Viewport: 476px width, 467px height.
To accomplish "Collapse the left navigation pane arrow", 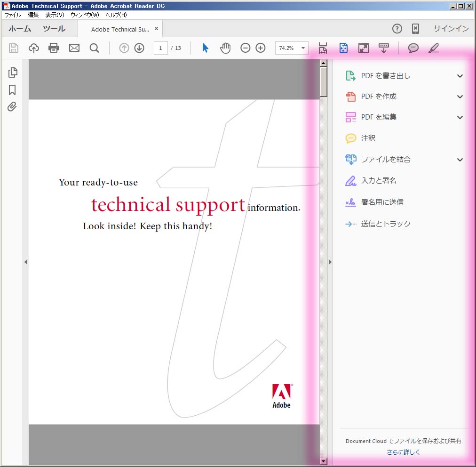I will 26,262.
